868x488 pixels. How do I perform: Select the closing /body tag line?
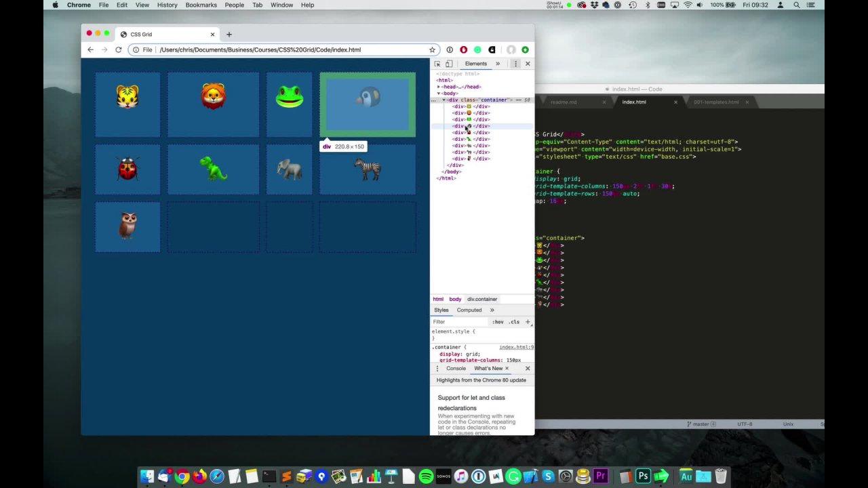(452, 171)
